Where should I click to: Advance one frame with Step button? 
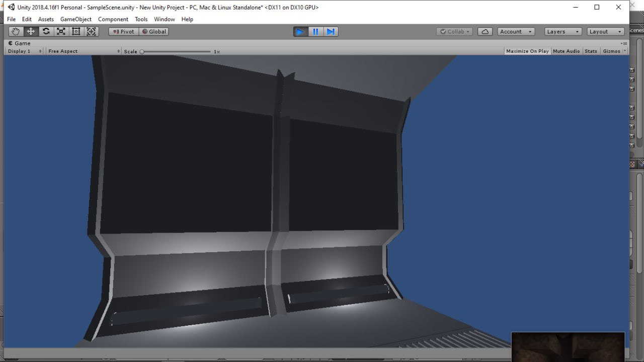coord(331,32)
